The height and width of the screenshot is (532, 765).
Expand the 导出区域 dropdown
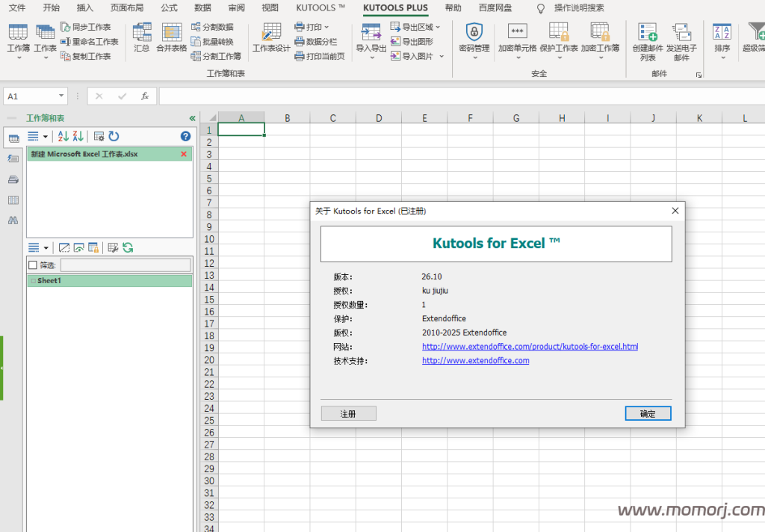coord(437,28)
